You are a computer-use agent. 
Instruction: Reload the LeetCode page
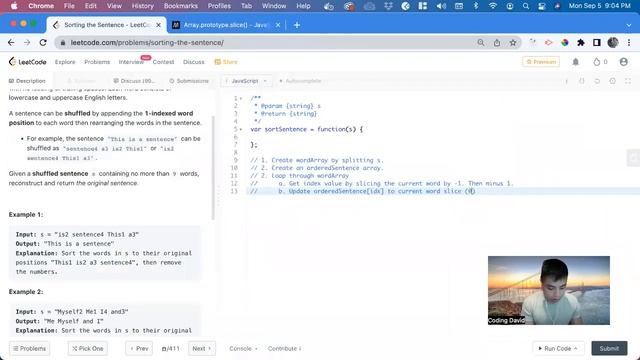[43, 42]
